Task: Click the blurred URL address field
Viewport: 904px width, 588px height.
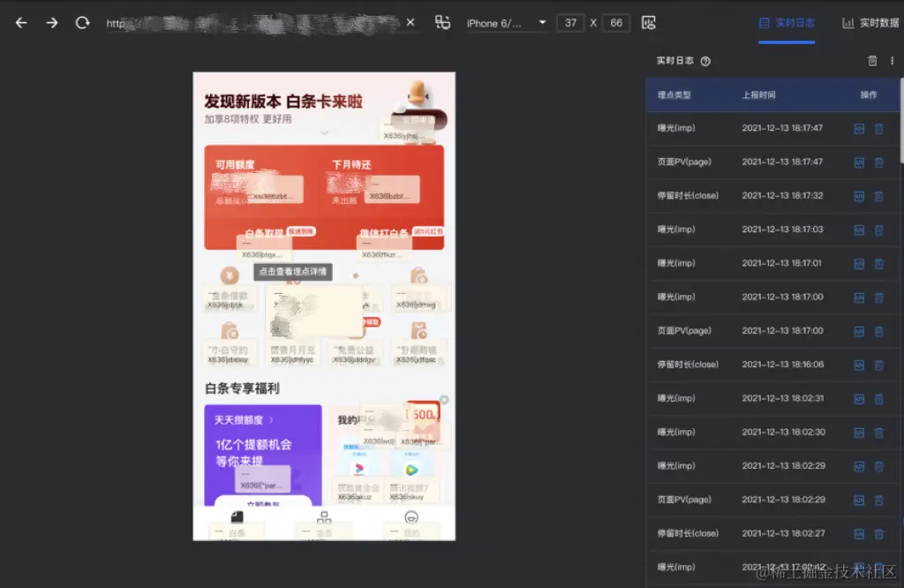Action: tap(252, 23)
